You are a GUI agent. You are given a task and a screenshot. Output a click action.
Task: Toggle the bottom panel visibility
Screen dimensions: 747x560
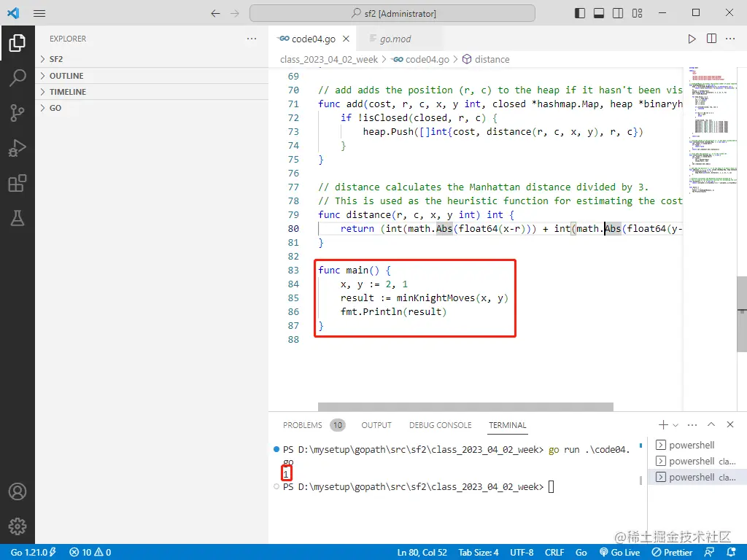[x=599, y=13]
